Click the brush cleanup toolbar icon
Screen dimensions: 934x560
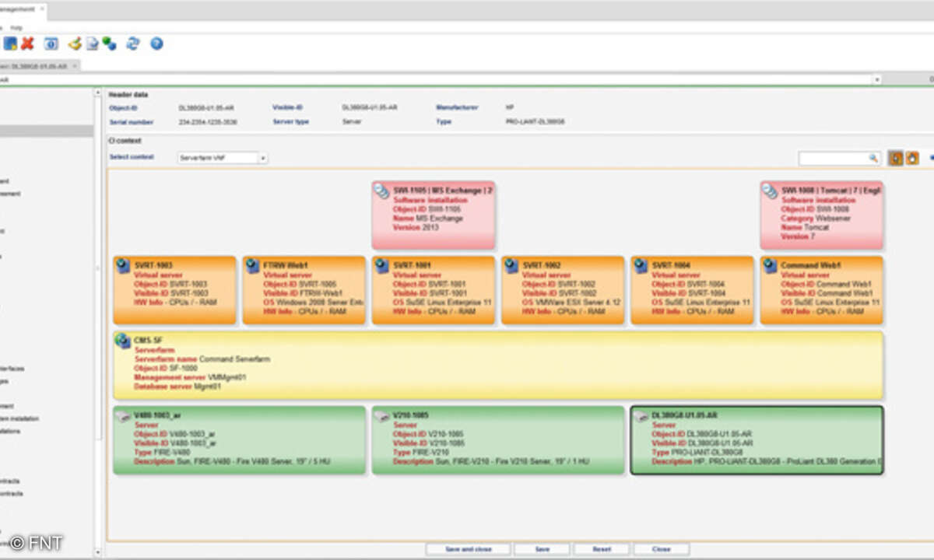(75, 44)
